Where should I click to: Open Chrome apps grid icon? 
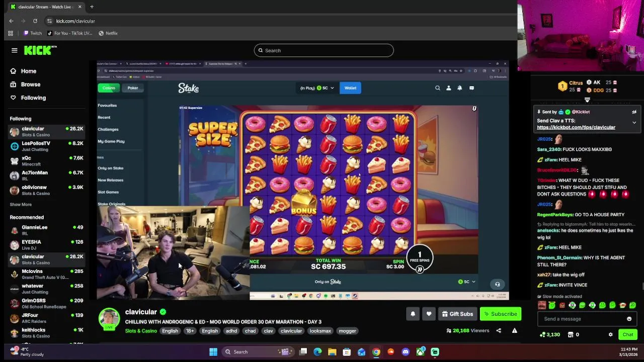pyautogui.click(x=10, y=33)
